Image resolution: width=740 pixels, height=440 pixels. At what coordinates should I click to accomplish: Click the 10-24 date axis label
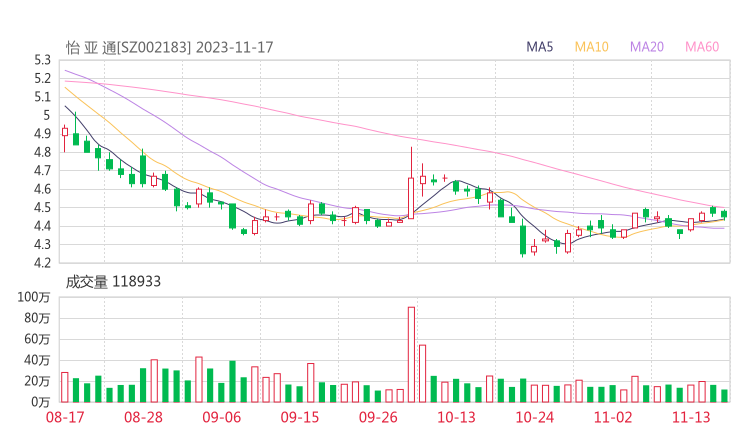[535, 417]
